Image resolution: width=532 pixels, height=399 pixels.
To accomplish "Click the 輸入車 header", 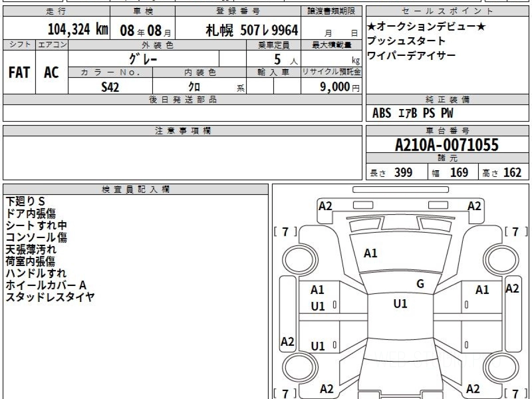I will (x=273, y=72).
